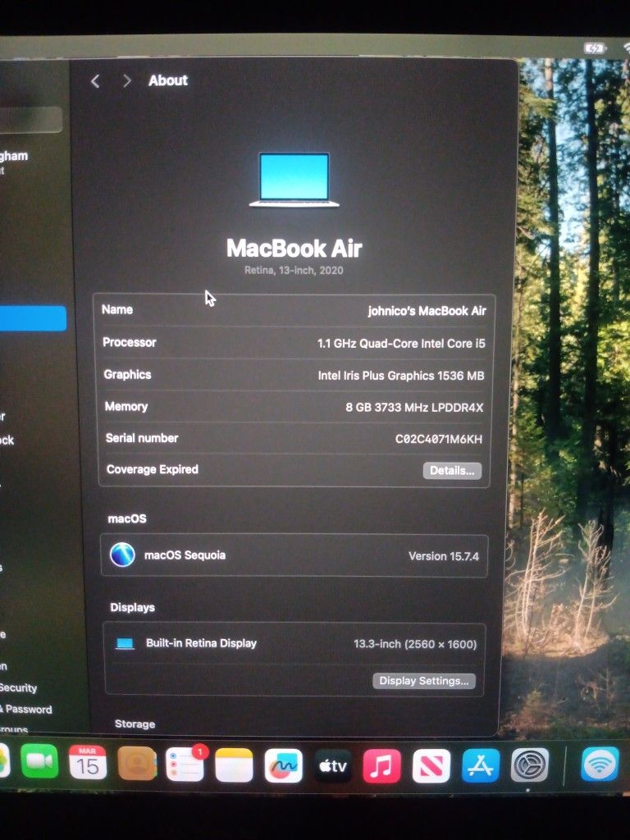Select the macOS Sequoia version row

[x=294, y=555]
